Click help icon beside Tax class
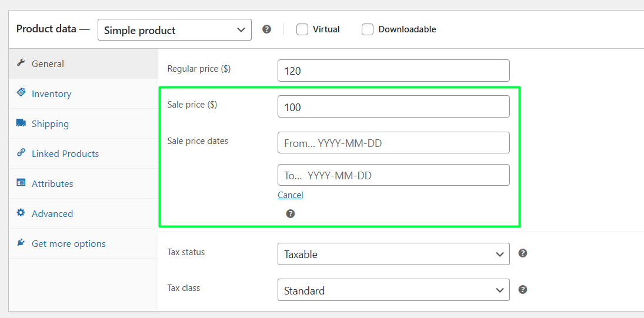This screenshot has width=644, height=318. pyautogui.click(x=522, y=290)
